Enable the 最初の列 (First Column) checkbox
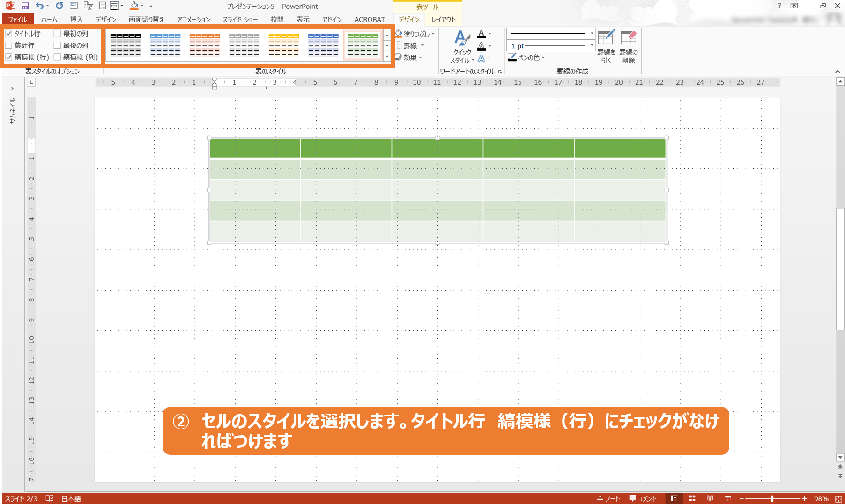Viewport: 845px width, 504px height. coord(57,34)
